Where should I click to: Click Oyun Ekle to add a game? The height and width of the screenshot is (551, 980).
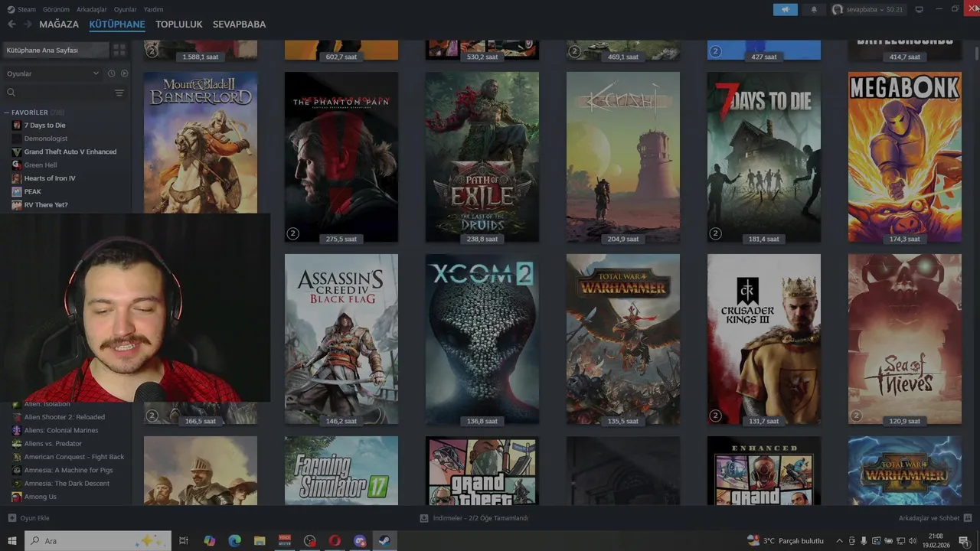35,518
